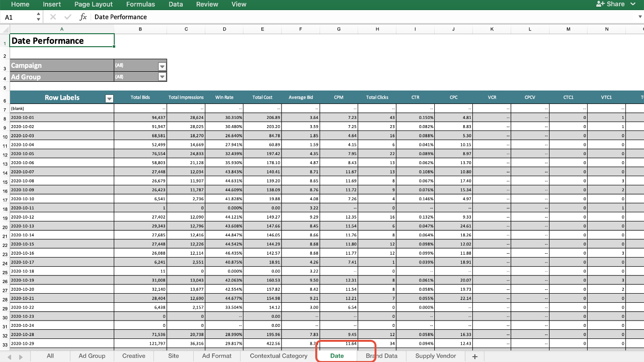Click the fx Insert Function icon
The image size is (644, 362).
click(x=83, y=17)
